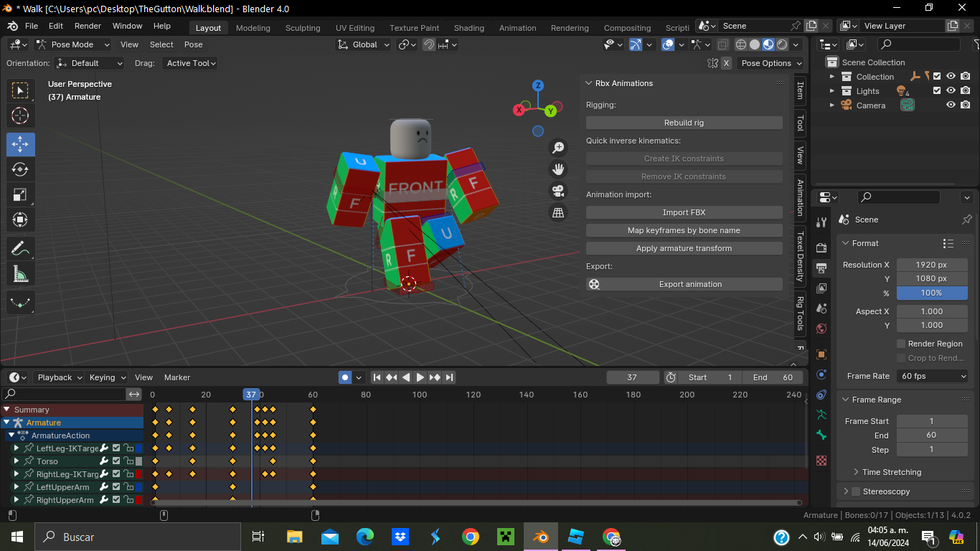Open Object Constraints properties tab icon
980x551 pixels.
[x=821, y=395]
